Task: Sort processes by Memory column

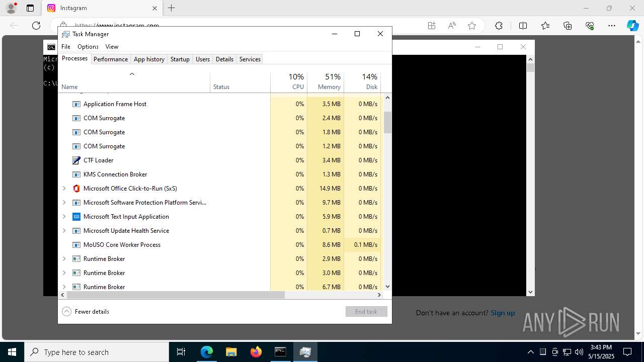Action: (x=326, y=82)
